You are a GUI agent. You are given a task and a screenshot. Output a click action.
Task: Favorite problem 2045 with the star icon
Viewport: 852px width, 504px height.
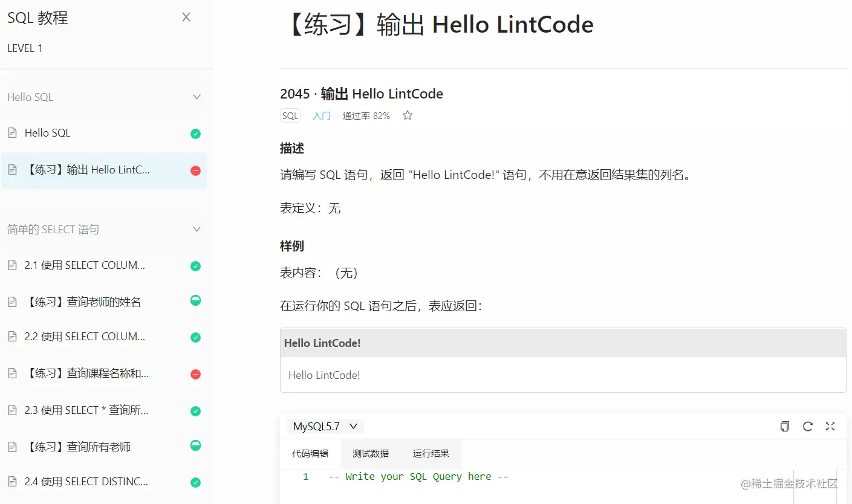click(408, 115)
